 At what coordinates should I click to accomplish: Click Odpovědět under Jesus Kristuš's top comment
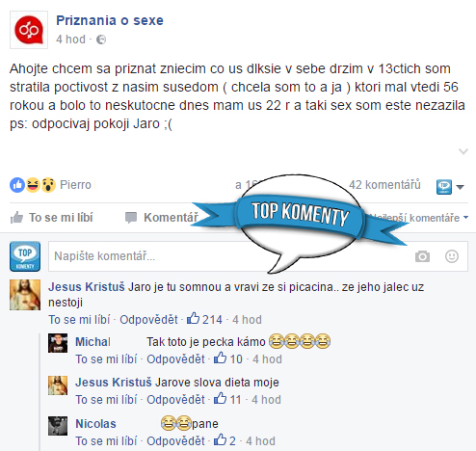tap(148, 320)
